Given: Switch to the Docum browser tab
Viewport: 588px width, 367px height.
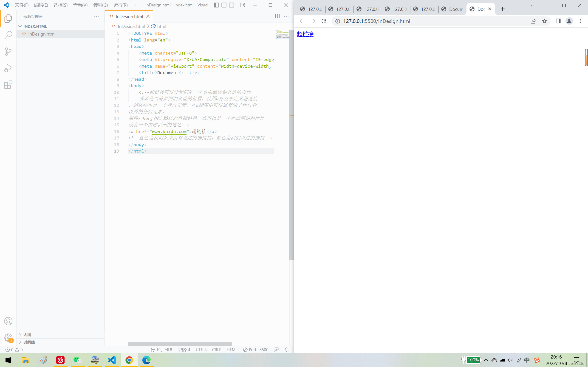Looking at the screenshot, I should coord(452,9).
